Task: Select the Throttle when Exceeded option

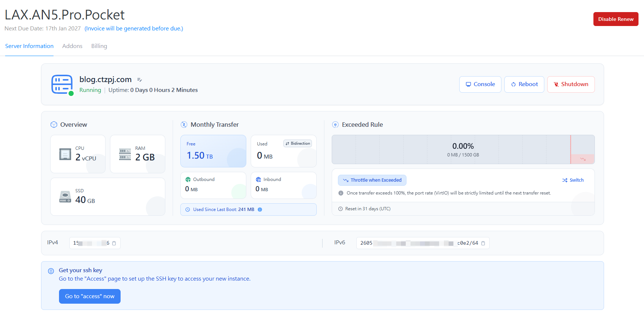Action: coord(372,180)
